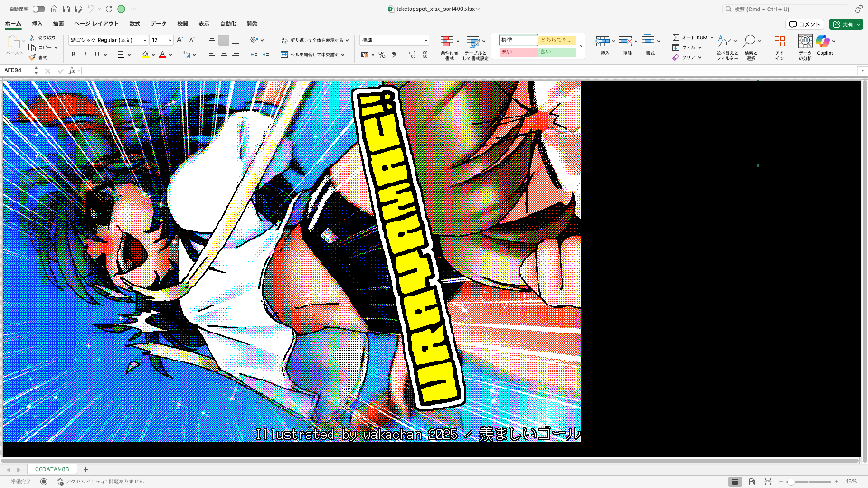Click the save icon in title bar

point(66,9)
